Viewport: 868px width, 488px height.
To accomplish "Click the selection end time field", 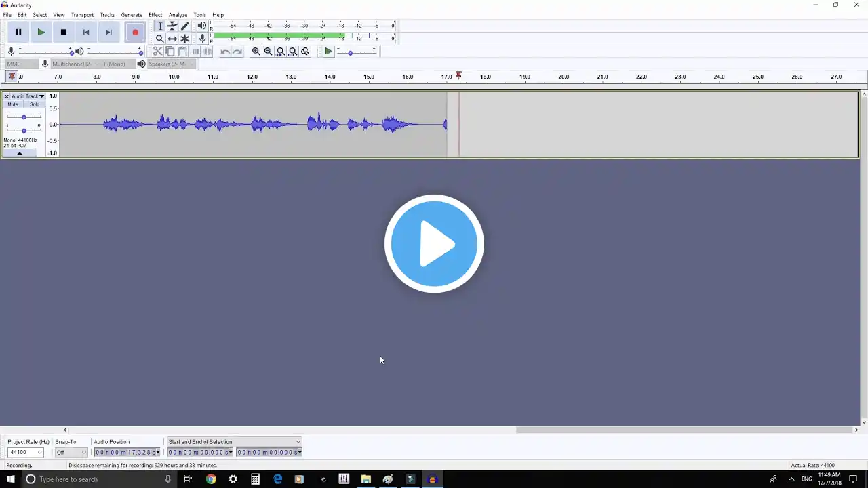I will pos(269,452).
